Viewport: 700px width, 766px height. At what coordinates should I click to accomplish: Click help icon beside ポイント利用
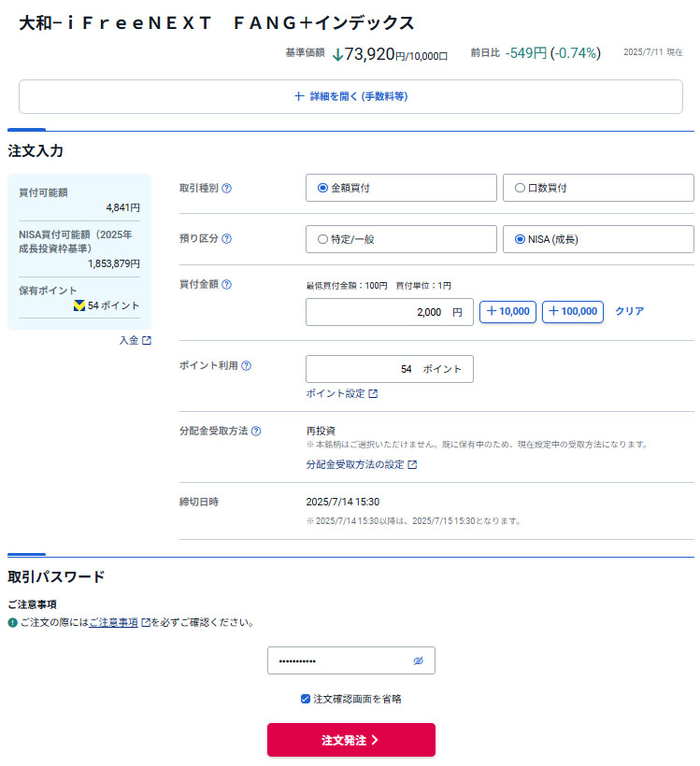tap(247, 367)
